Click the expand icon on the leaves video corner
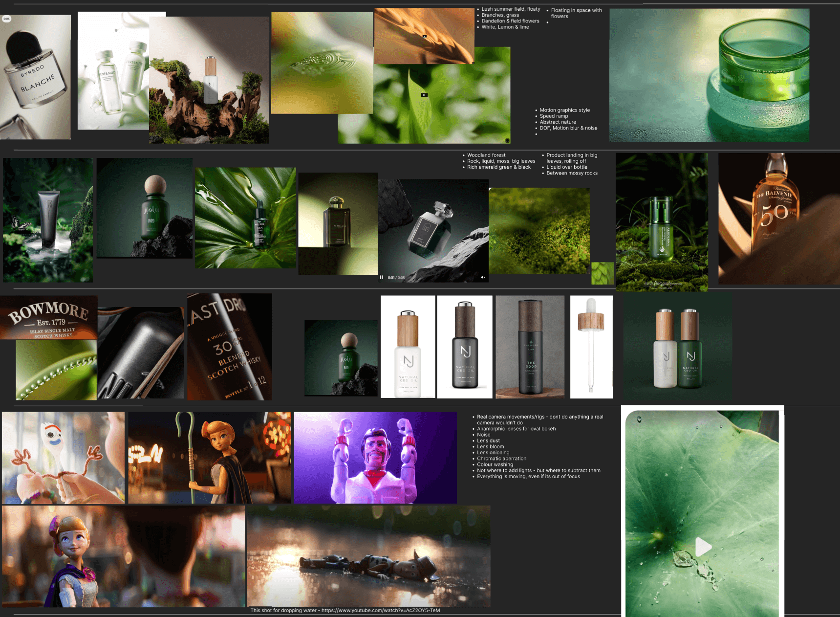 tap(508, 141)
